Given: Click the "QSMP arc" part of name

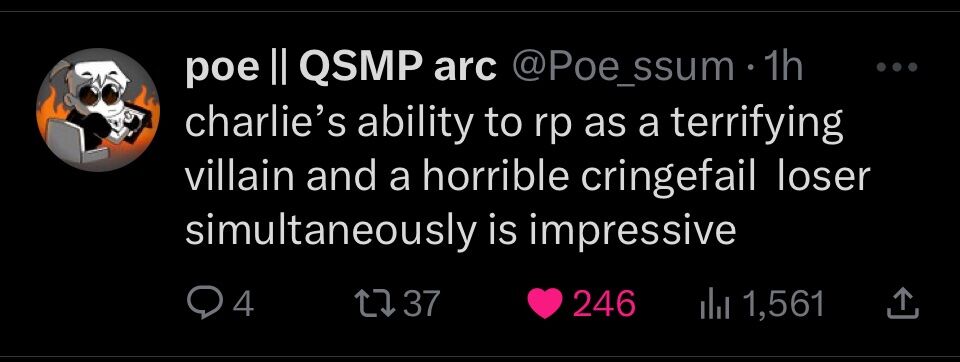Looking at the screenshot, I should click(397, 69).
